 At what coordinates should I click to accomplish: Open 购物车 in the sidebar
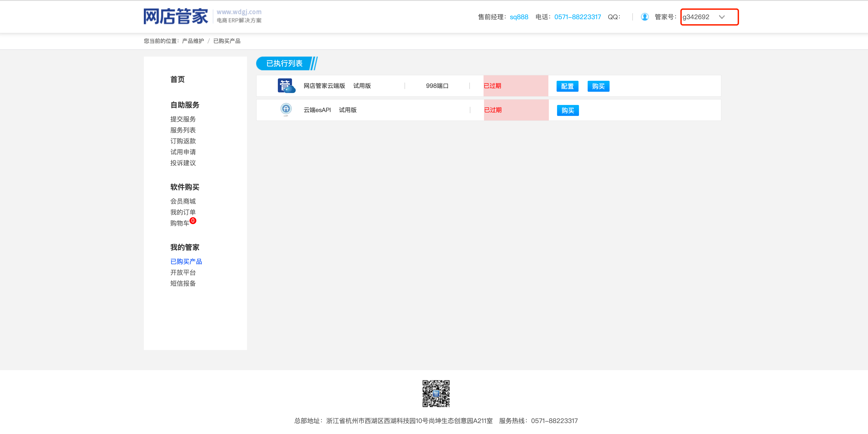(180, 223)
